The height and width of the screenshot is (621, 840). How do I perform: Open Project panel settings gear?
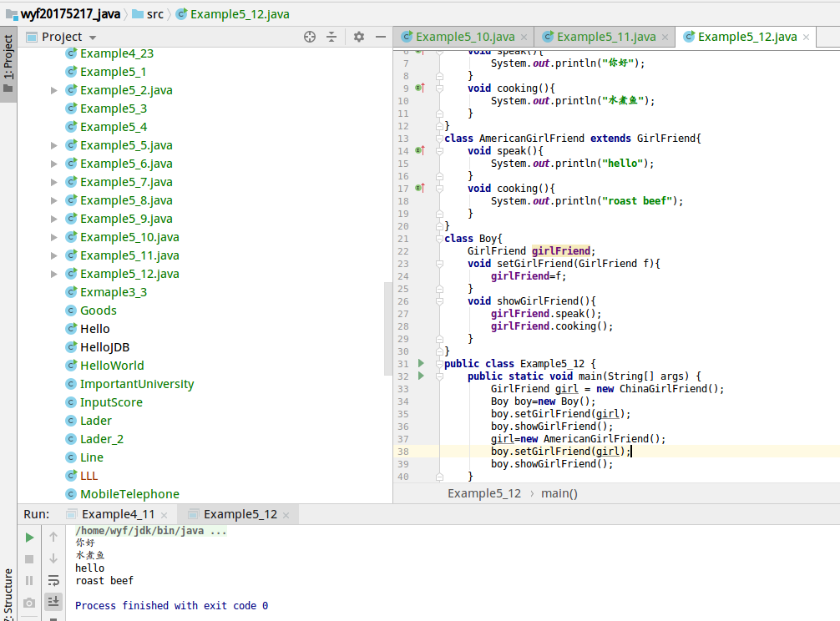pyautogui.click(x=359, y=37)
